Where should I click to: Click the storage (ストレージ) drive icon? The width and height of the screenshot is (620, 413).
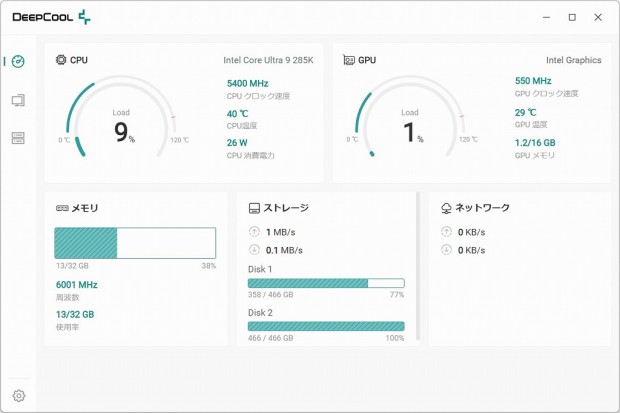point(254,208)
